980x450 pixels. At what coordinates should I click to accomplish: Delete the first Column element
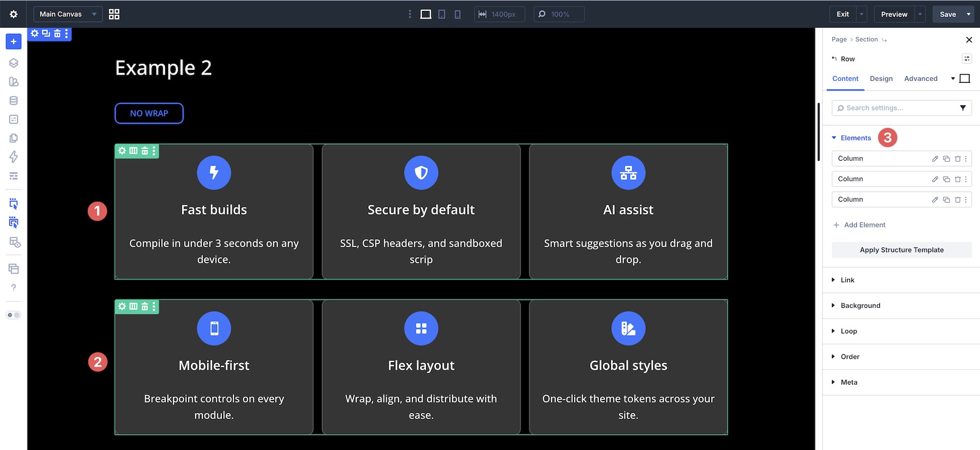958,159
